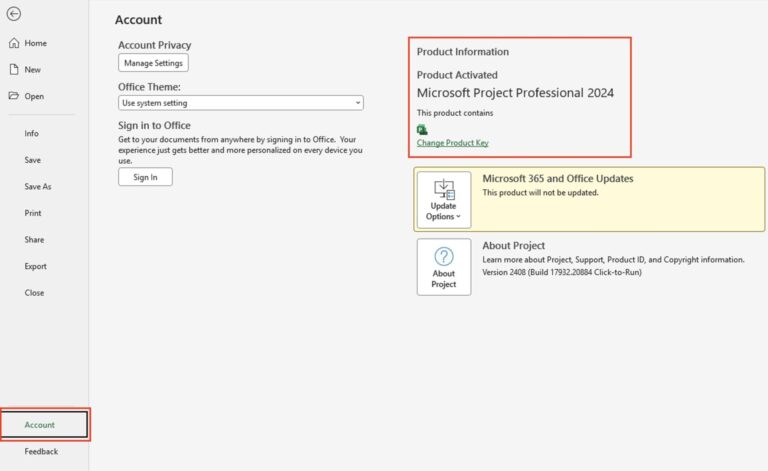Open the Info page
768x471 pixels.
31,133
